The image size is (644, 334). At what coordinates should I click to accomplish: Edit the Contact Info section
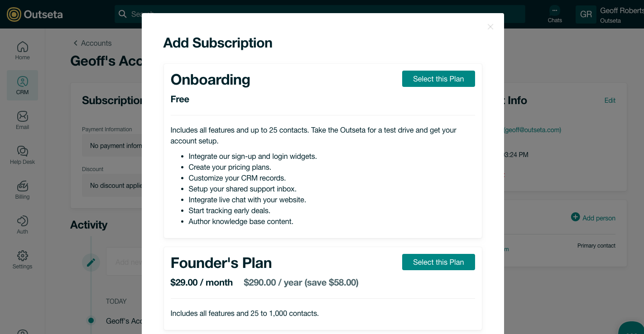pyautogui.click(x=610, y=100)
